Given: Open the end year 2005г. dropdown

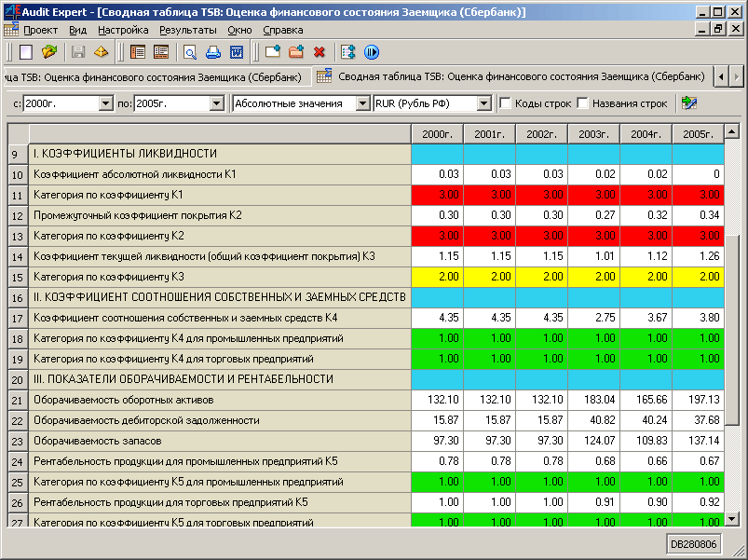Looking at the screenshot, I should (217, 103).
